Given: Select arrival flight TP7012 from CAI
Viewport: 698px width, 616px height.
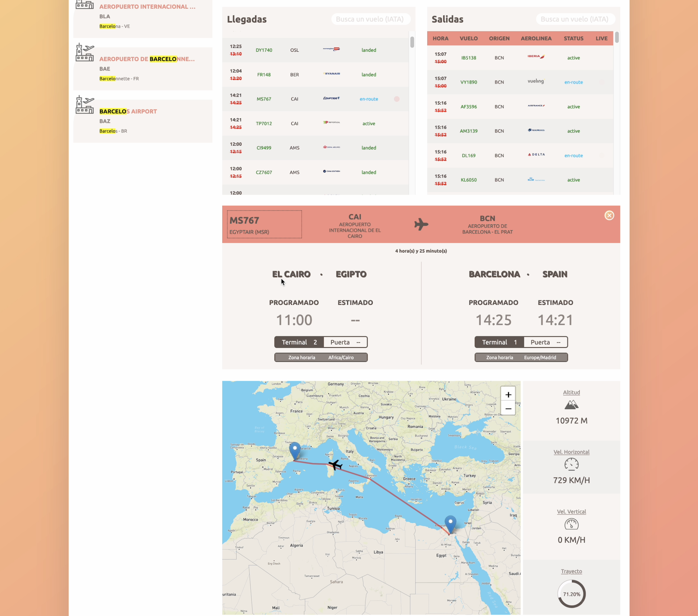Looking at the screenshot, I should click(264, 124).
